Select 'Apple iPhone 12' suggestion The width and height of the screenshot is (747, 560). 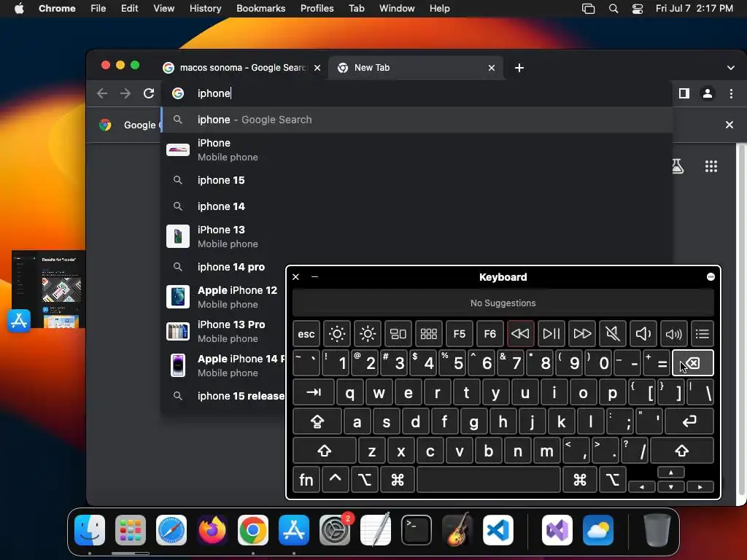click(224, 297)
